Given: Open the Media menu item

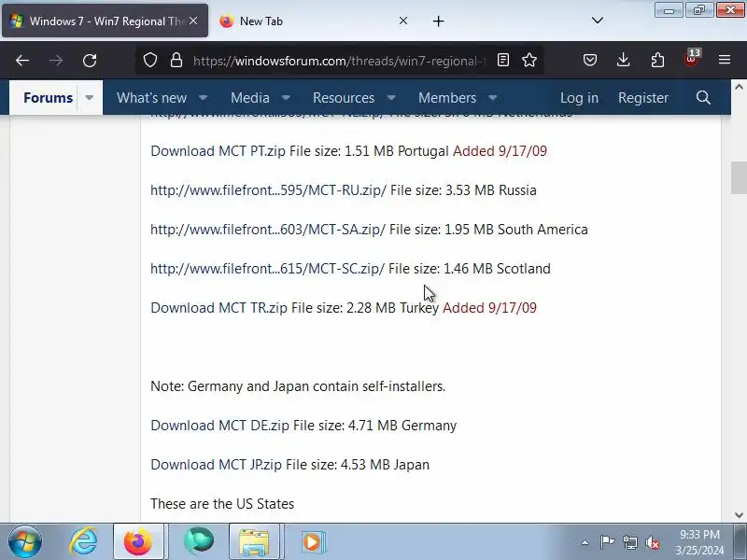Looking at the screenshot, I should pyautogui.click(x=249, y=98).
